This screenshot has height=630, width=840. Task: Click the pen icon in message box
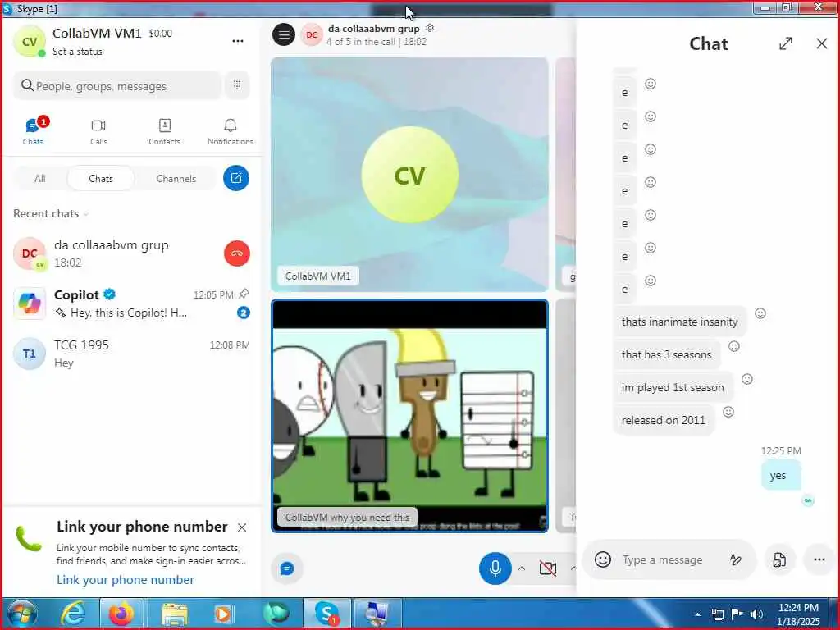pyautogui.click(x=736, y=559)
